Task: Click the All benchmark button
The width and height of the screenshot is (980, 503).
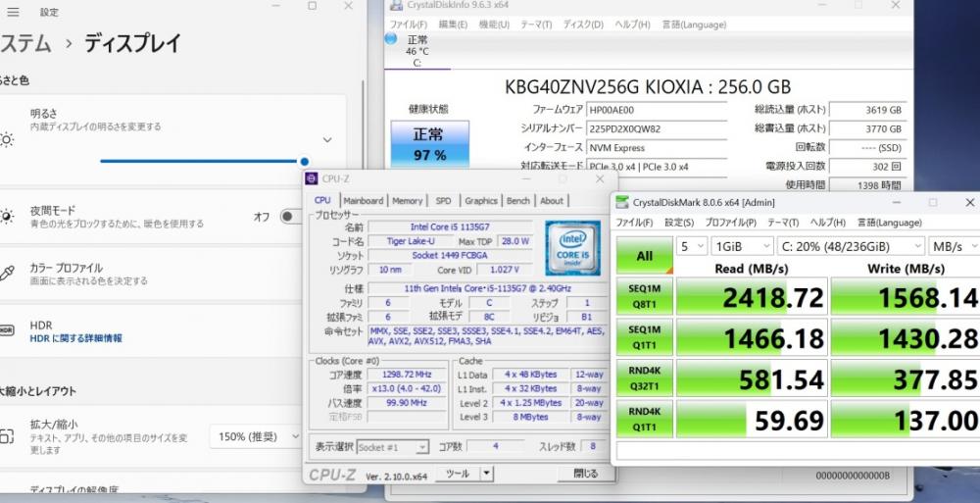Action: (x=645, y=255)
